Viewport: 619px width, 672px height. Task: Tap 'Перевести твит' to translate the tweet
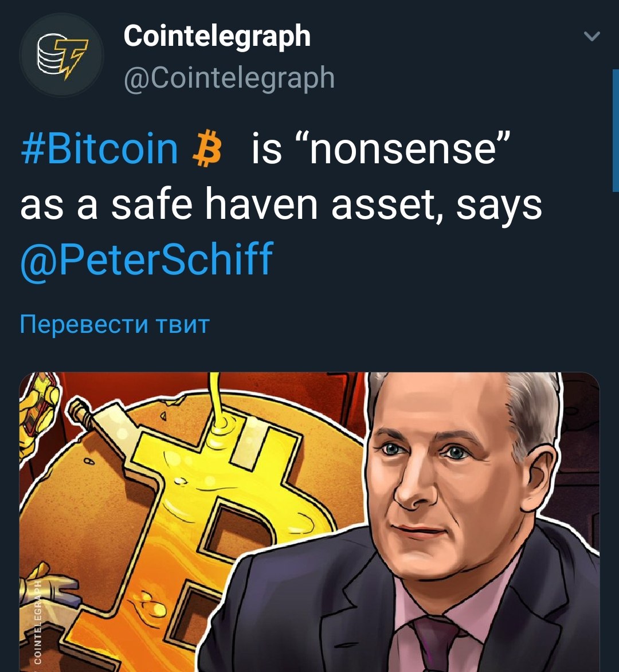[115, 324]
